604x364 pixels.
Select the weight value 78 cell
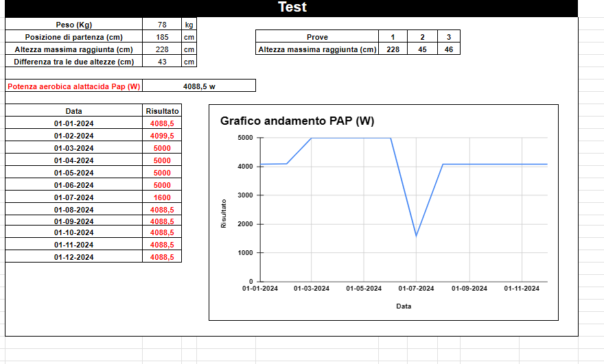click(162, 24)
